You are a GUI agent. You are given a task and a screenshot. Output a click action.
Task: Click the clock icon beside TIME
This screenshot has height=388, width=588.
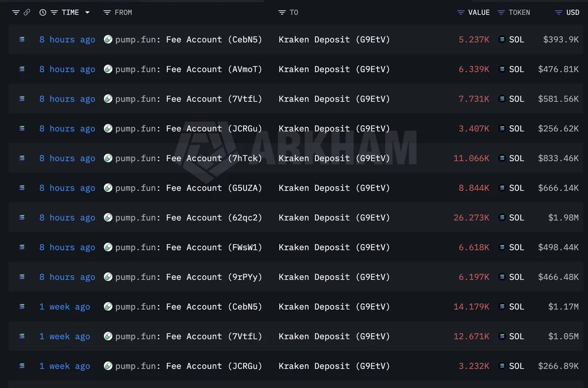pos(43,12)
